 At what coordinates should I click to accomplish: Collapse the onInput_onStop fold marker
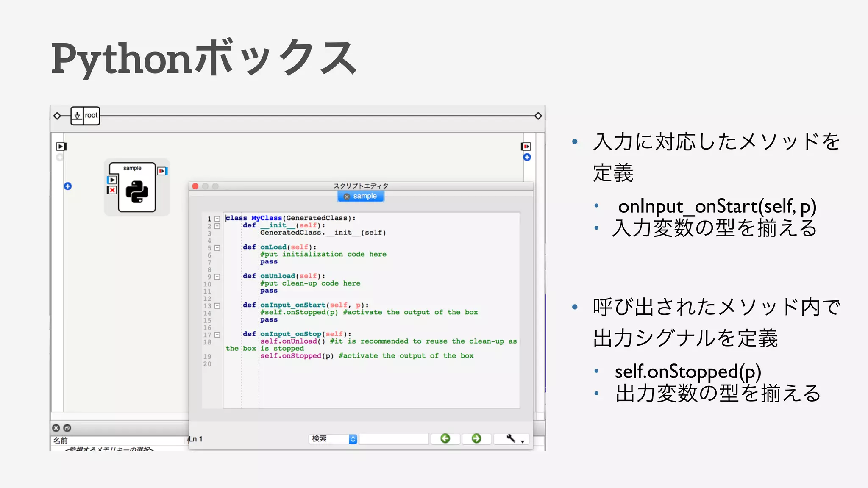(x=217, y=335)
